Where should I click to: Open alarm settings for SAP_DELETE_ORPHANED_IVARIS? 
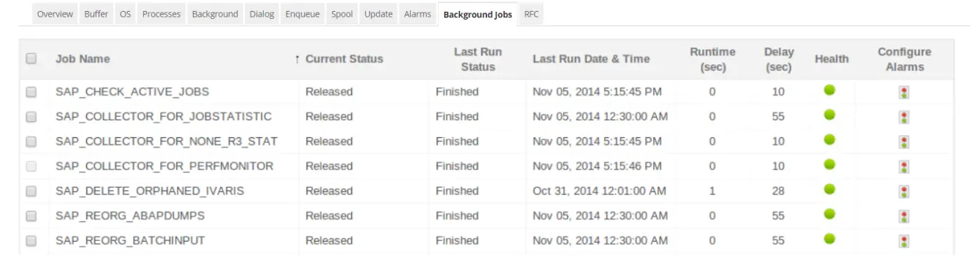[x=905, y=191]
